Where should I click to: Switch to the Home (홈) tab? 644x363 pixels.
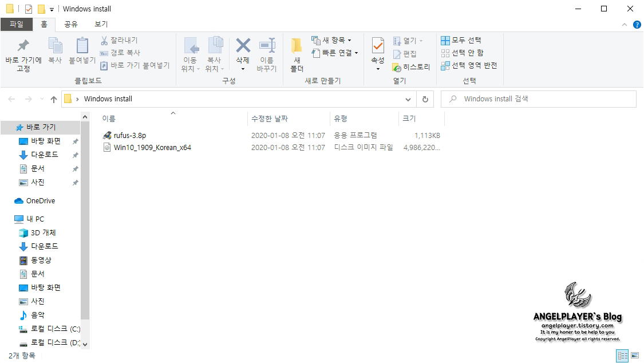pos(44,24)
